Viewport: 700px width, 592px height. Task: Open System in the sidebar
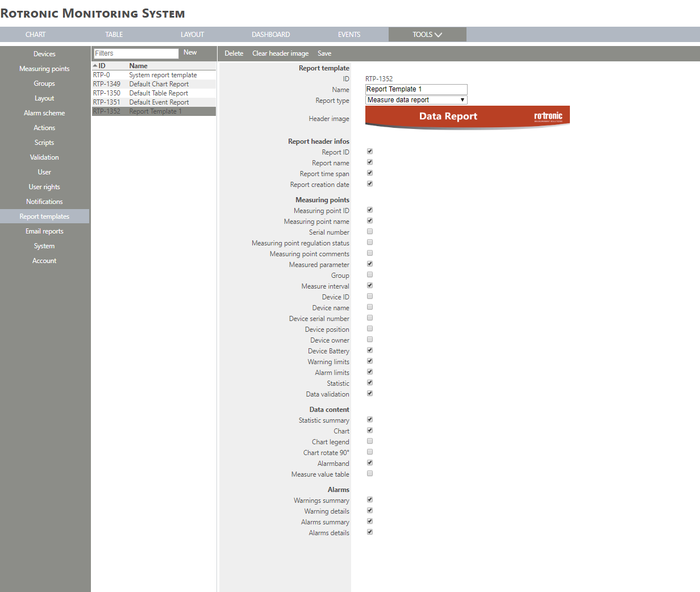[44, 246]
